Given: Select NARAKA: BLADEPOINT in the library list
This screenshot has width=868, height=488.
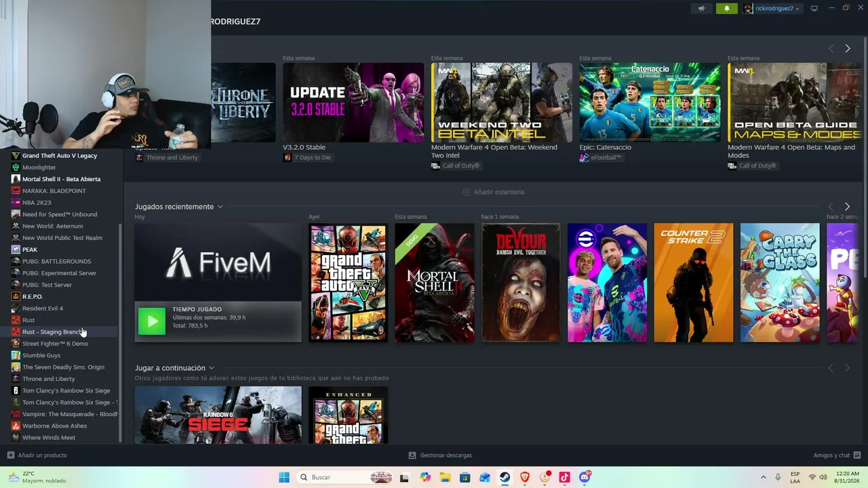Looking at the screenshot, I should click(x=54, y=191).
